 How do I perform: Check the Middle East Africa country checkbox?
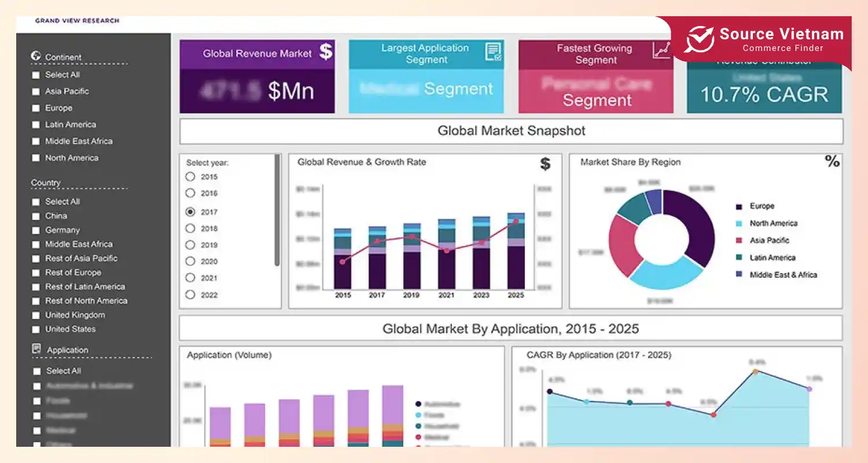(36, 244)
